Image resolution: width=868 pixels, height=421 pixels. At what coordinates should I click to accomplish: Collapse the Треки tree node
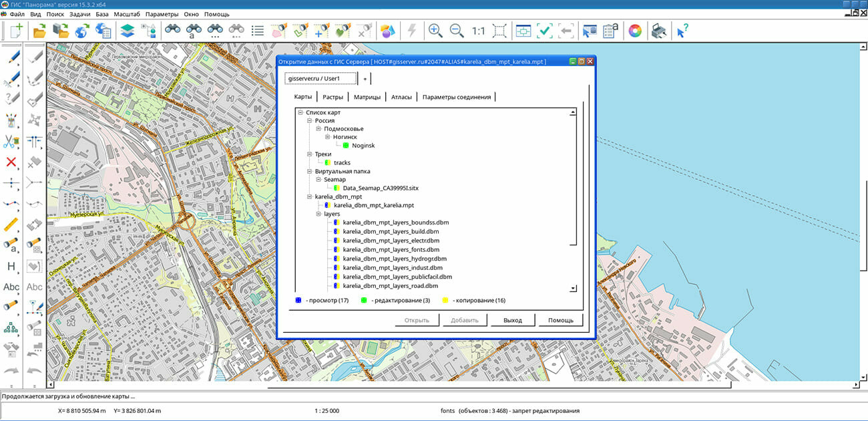coord(310,154)
